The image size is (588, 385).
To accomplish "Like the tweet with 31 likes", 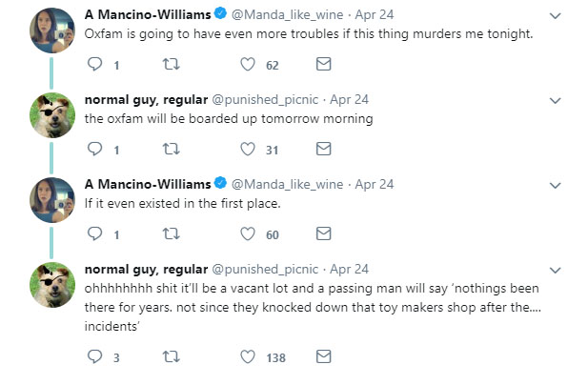I will (249, 149).
